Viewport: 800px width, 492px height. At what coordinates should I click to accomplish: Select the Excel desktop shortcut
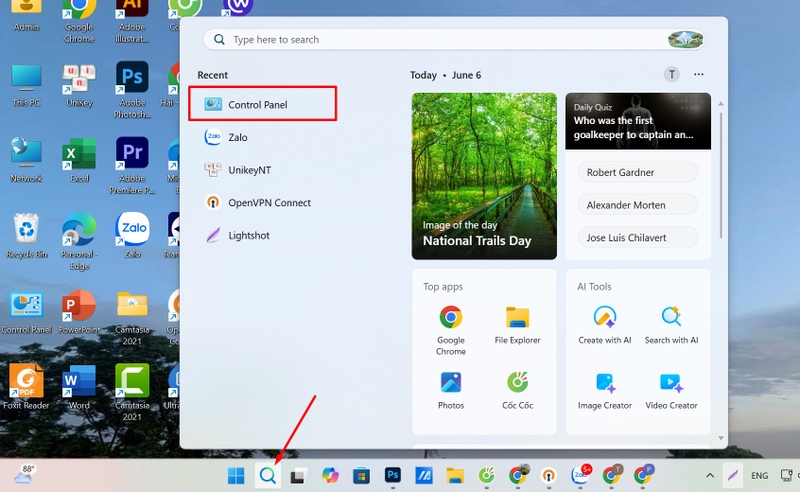coord(79,160)
